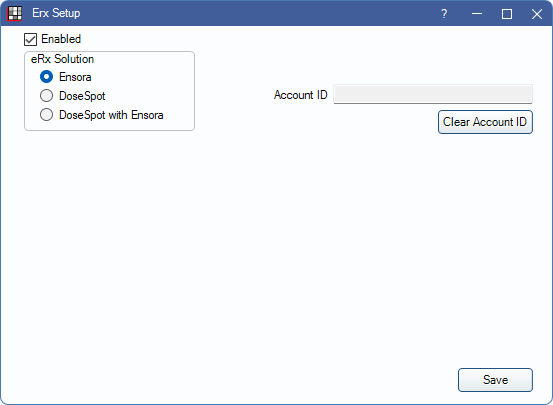Click the Enabled label text
This screenshot has width=553, height=405.
[61, 39]
